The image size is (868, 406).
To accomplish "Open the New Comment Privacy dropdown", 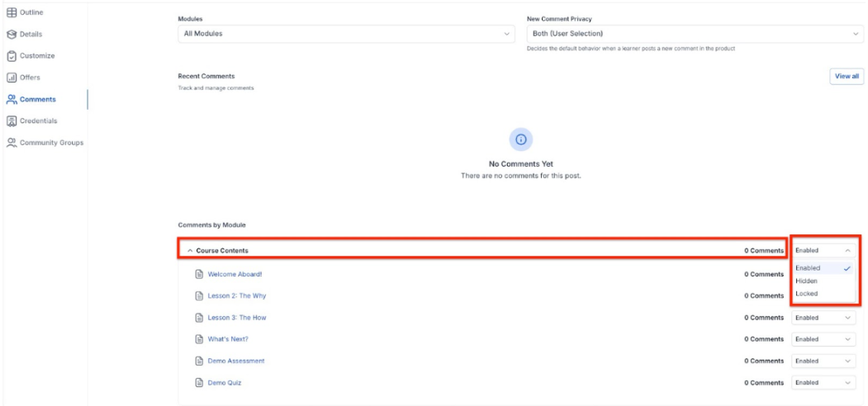I will tap(695, 34).
